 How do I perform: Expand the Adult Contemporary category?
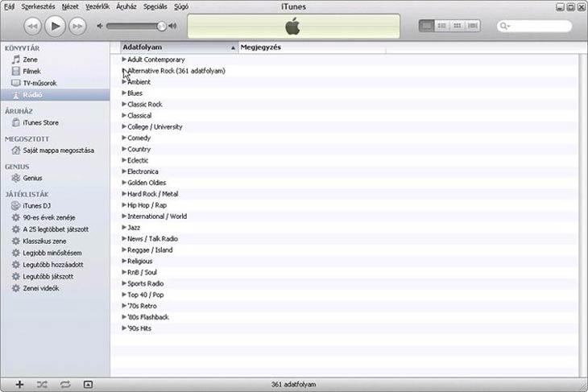click(124, 60)
